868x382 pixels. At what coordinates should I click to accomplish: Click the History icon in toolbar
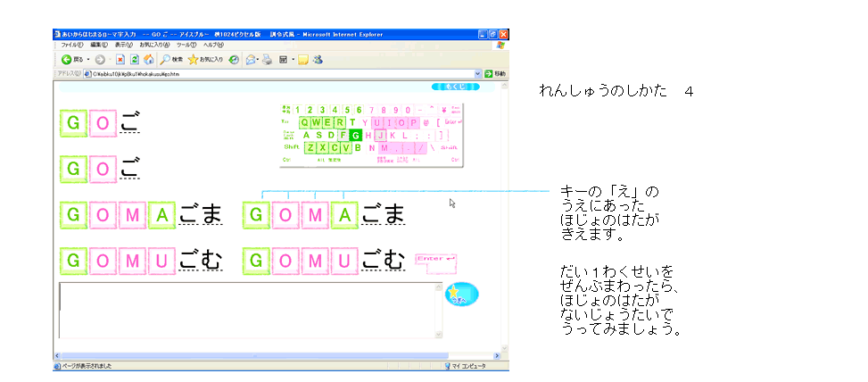coord(234,59)
